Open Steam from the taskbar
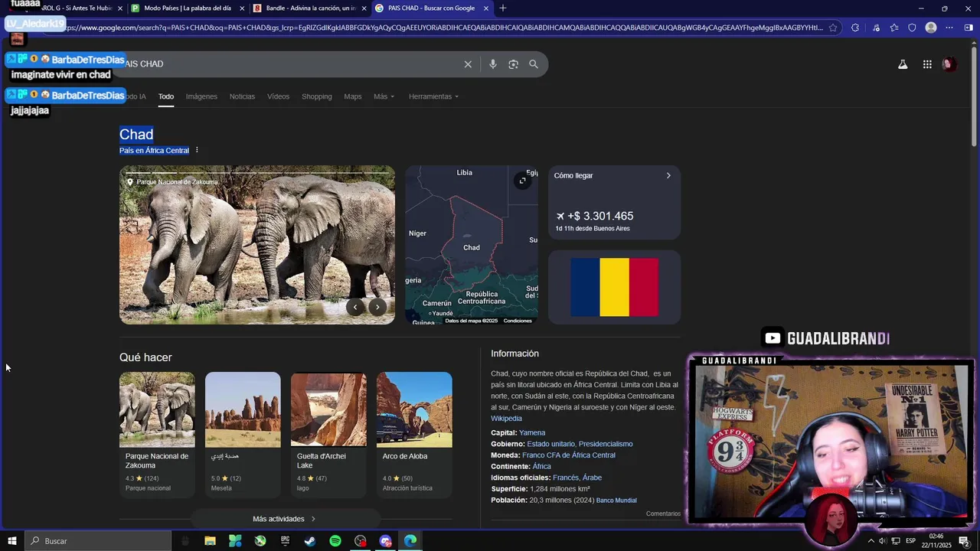 [310, 541]
